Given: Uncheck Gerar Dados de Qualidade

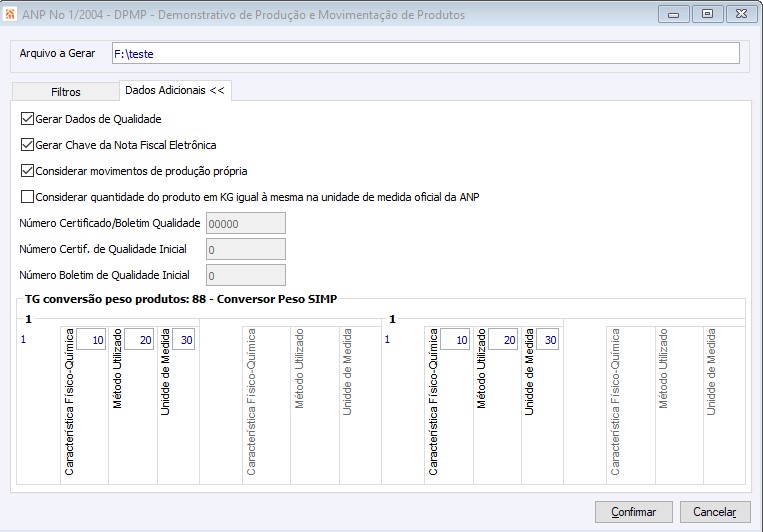Looking at the screenshot, I should click(x=27, y=119).
